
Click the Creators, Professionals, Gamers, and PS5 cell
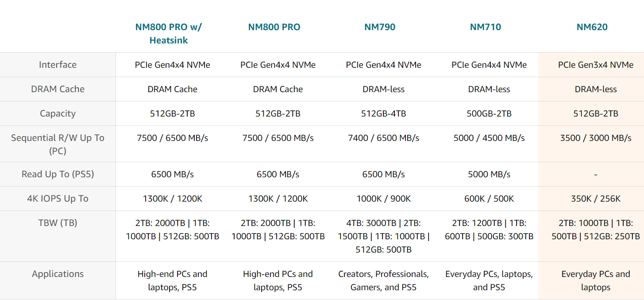[x=383, y=281]
